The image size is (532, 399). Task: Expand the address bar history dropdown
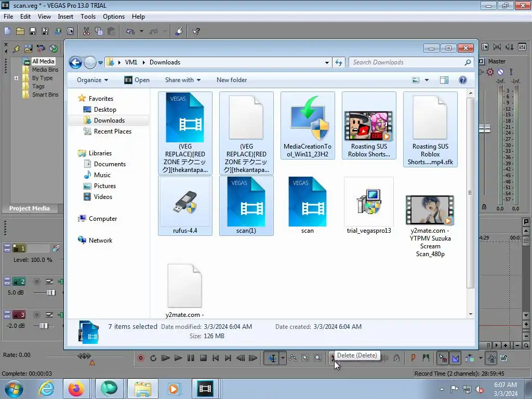point(327,62)
